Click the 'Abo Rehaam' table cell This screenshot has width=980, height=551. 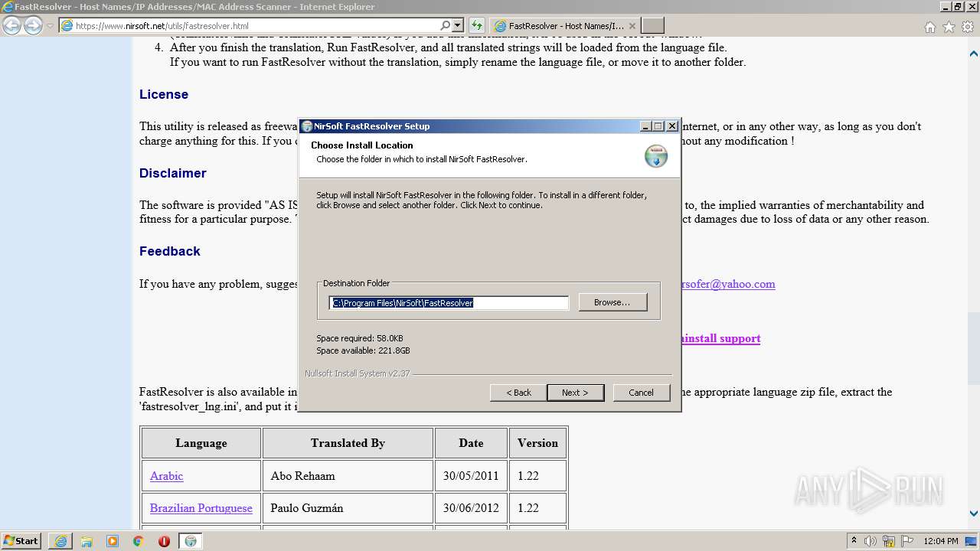pyautogui.click(x=348, y=475)
